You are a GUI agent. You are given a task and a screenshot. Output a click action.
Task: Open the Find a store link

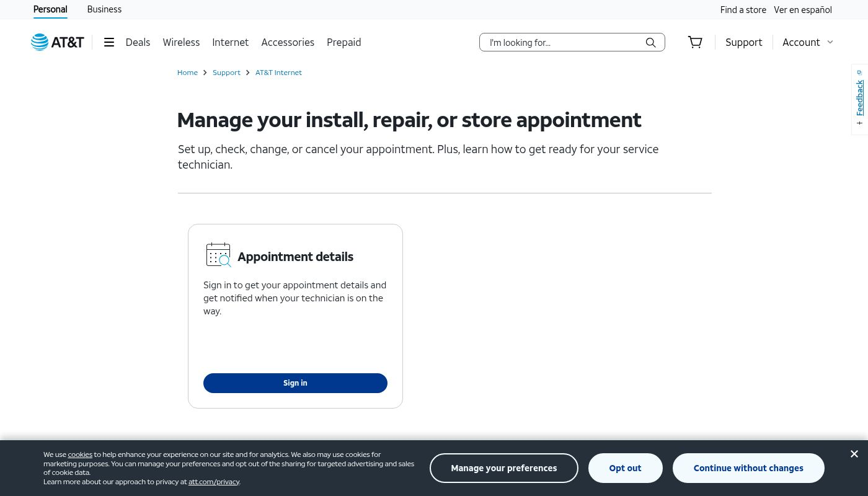(x=743, y=10)
